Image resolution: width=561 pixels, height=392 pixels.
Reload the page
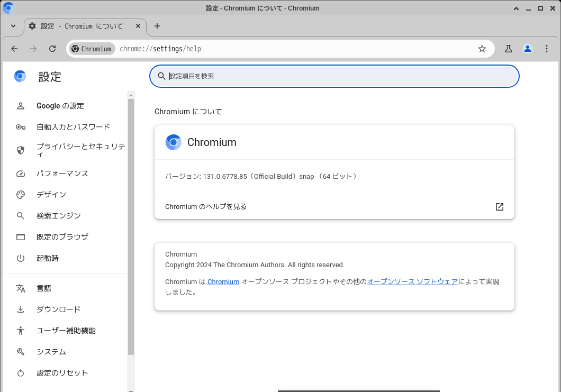[52, 48]
